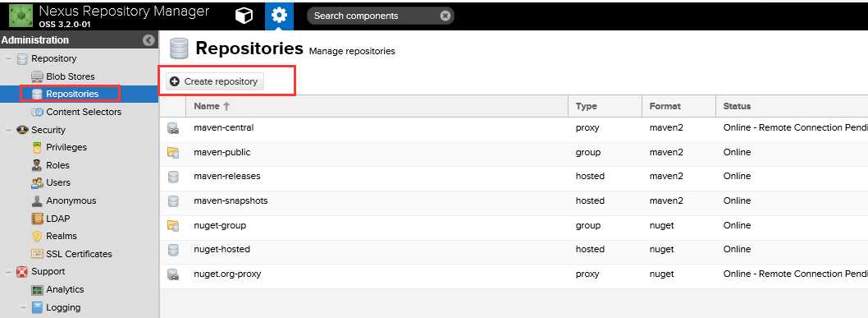
Task: Select the Administration gear icon
Action: coord(279,16)
